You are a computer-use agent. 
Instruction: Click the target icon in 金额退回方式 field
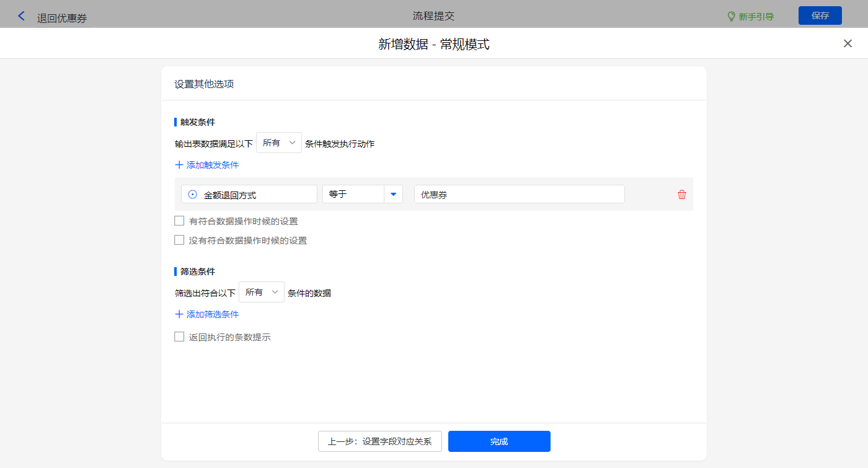[193, 195]
